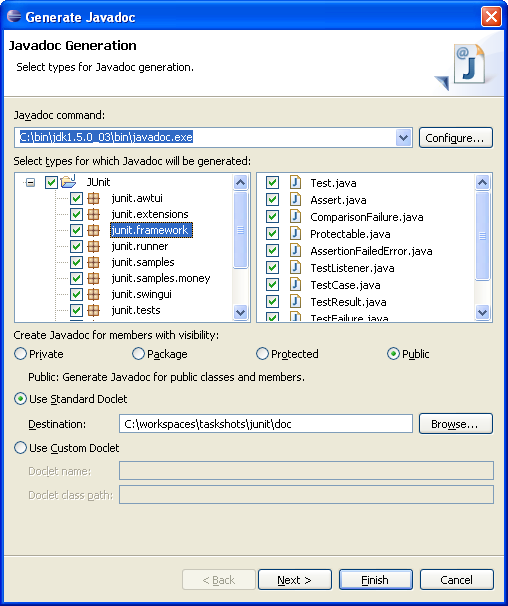Uncheck the ComparisonFailure.java checkbox
508x606 pixels.
(x=273, y=216)
